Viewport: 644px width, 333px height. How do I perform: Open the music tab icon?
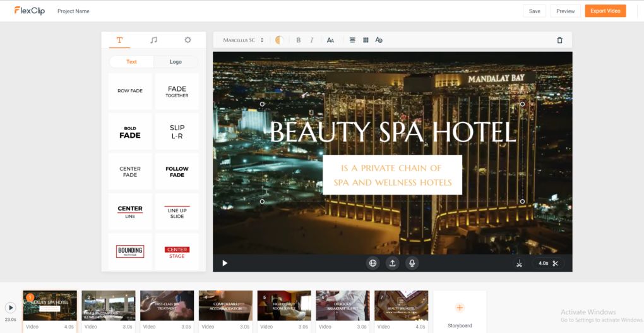point(153,40)
